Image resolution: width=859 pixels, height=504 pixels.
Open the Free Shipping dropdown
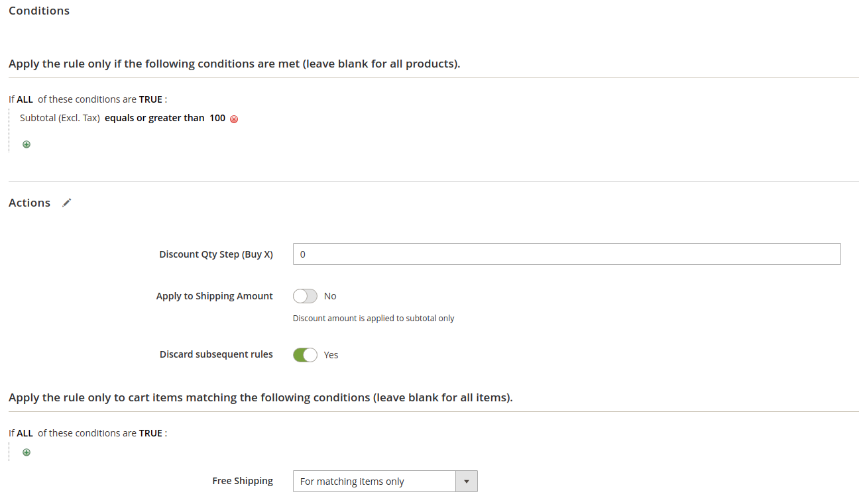pos(467,481)
